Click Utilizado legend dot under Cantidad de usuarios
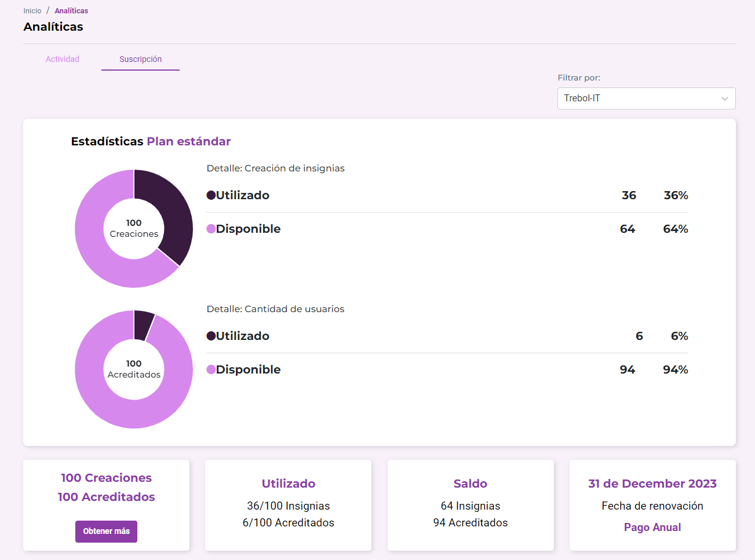 tap(211, 336)
